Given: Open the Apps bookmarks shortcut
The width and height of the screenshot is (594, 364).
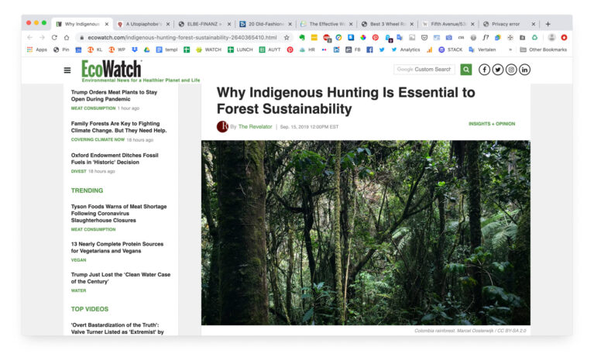Looking at the screenshot, I should click(x=36, y=50).
